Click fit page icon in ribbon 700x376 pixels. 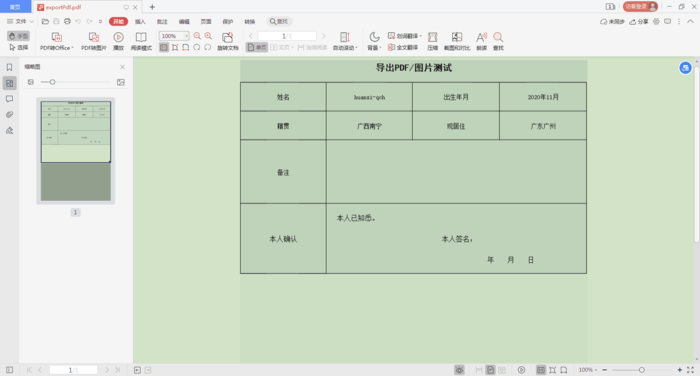coord(175,47)
